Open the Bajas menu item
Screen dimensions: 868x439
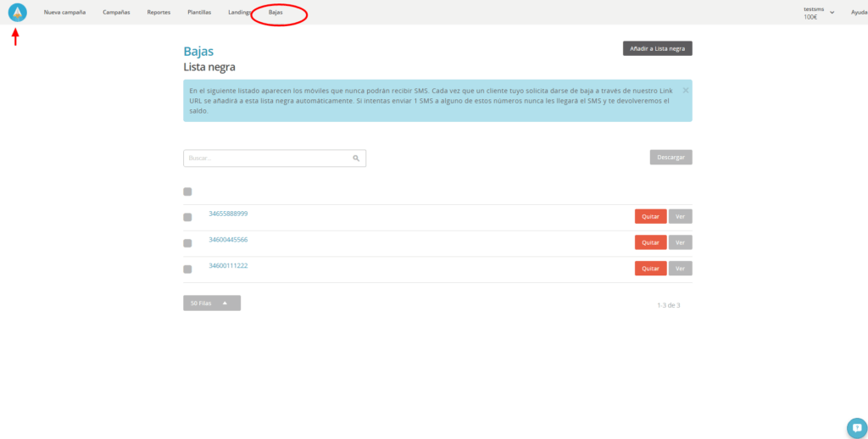pyautogui.click(x=275, y=13)
